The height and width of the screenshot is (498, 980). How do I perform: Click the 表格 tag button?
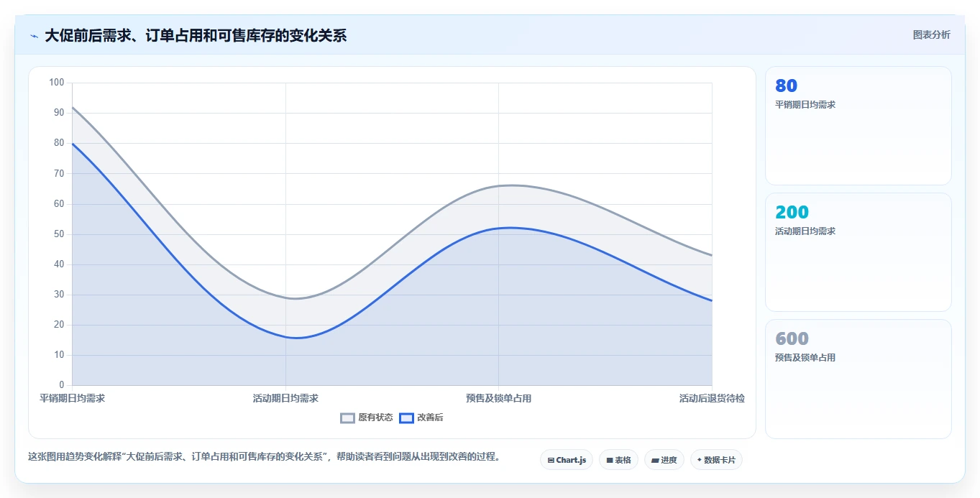tap(618, 460)
